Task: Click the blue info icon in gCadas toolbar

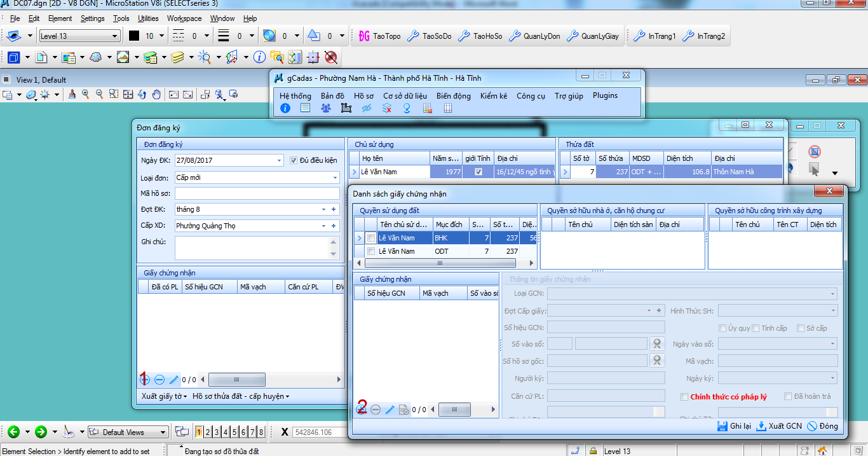Action: [285, 108]
